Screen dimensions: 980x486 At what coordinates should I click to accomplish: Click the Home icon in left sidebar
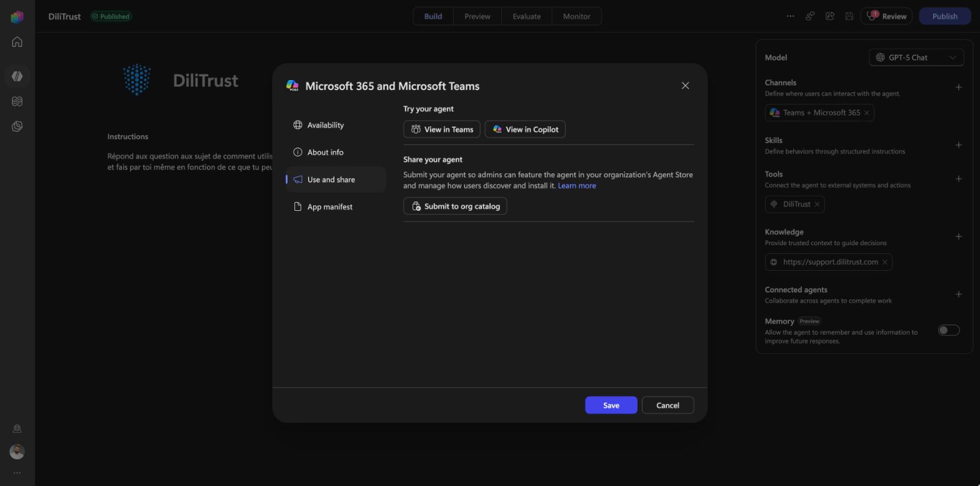click(x=17, y=42)
